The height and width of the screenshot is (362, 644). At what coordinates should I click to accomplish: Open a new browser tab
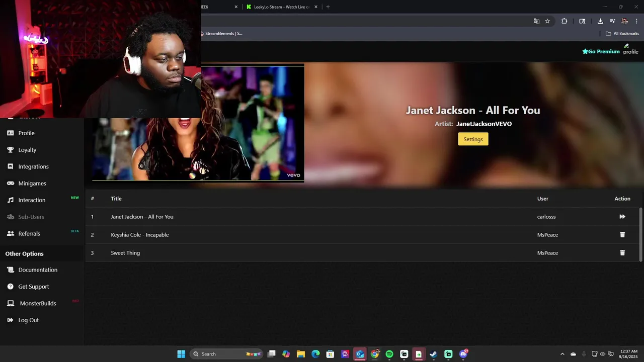coord(328,7)
